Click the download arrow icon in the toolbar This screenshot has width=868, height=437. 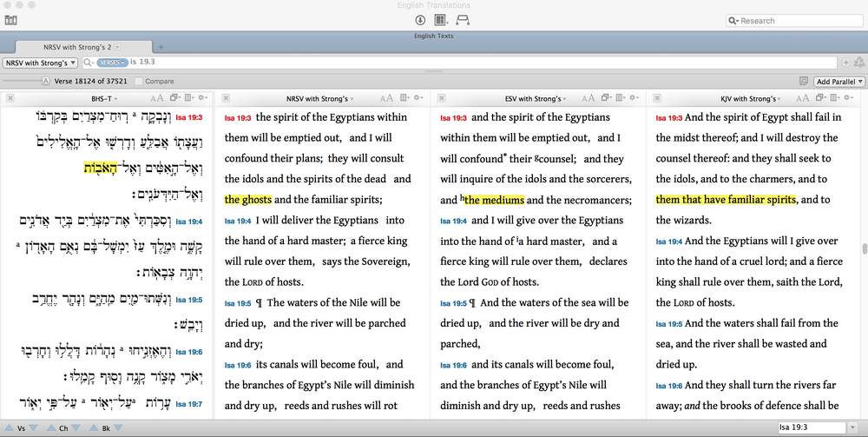(420, 20)
